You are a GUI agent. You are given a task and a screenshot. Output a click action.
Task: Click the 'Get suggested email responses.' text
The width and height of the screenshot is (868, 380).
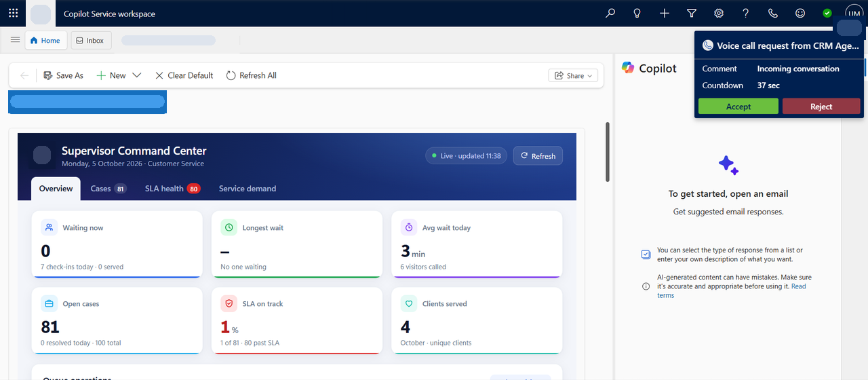click(x=728, y=212)
